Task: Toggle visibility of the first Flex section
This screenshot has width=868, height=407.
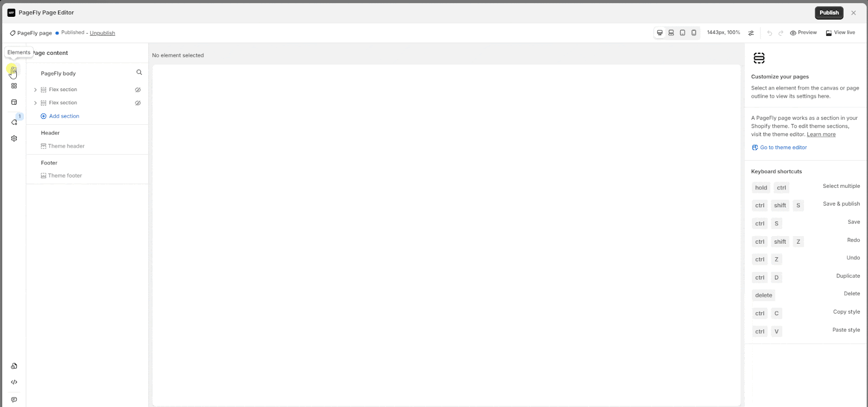Action: pos(138,90)
